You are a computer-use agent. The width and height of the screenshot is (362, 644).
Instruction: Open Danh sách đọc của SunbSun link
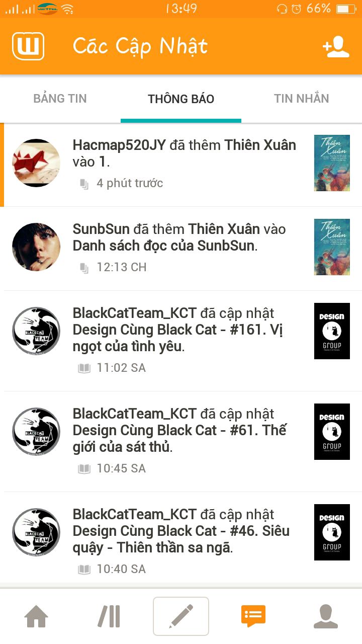[x=164, y=246]
